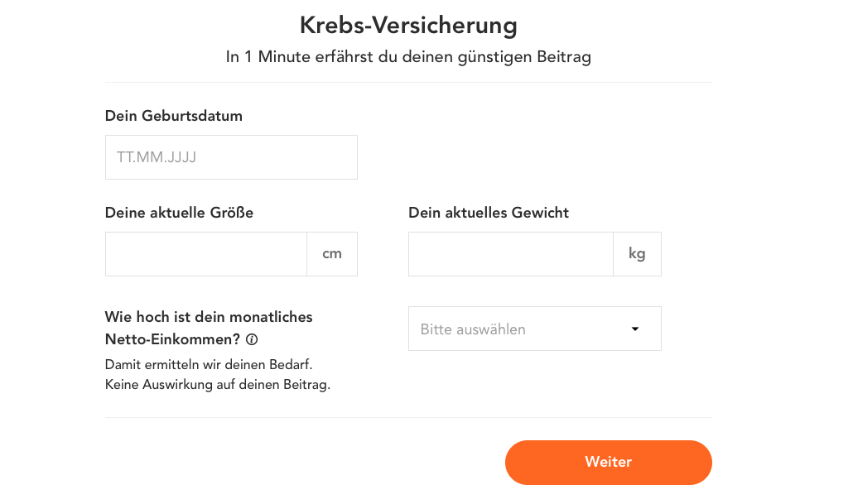
Task: Click into the Größe height input box
Action: (206, 254)
